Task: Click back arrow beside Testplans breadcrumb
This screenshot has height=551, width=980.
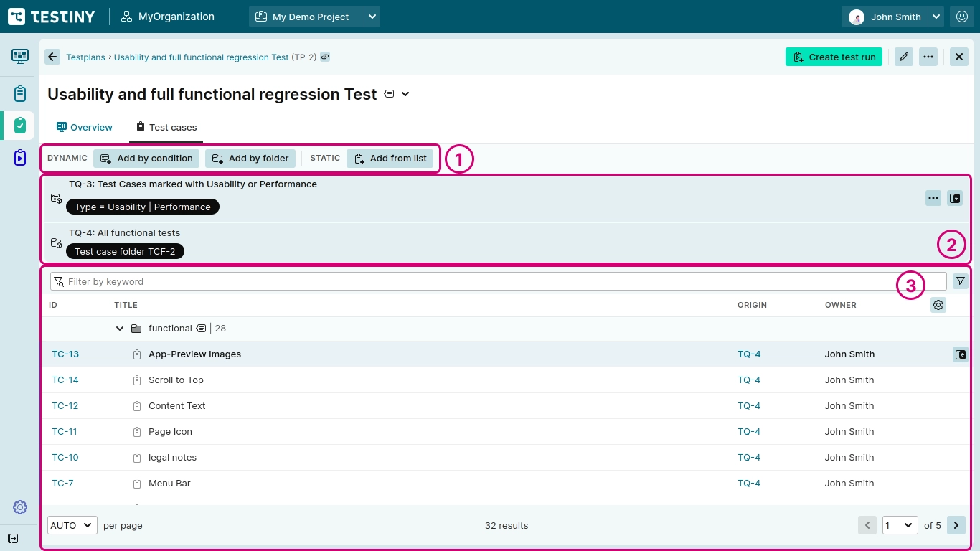Action: coord(52,57)
